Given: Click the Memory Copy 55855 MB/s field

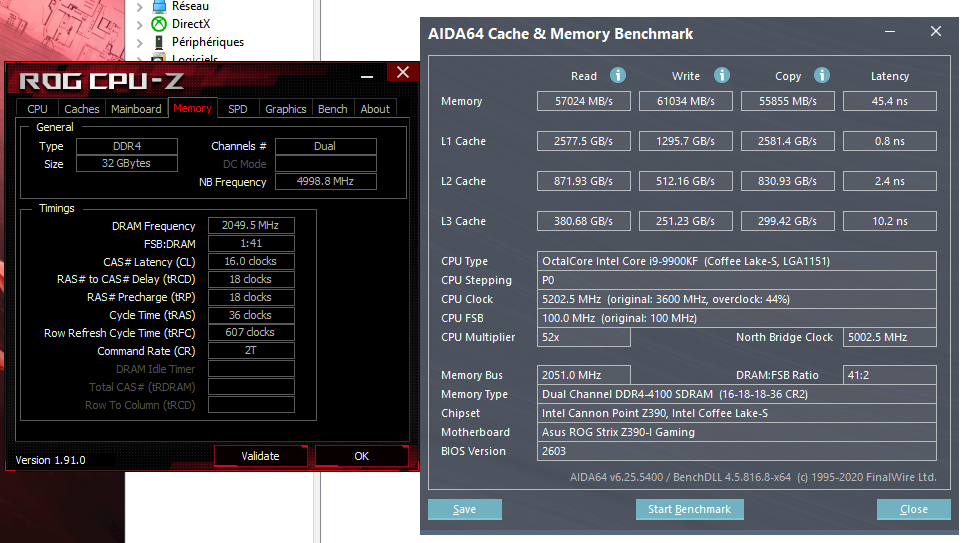Looking at the screenshot, I should pos(788,101).
